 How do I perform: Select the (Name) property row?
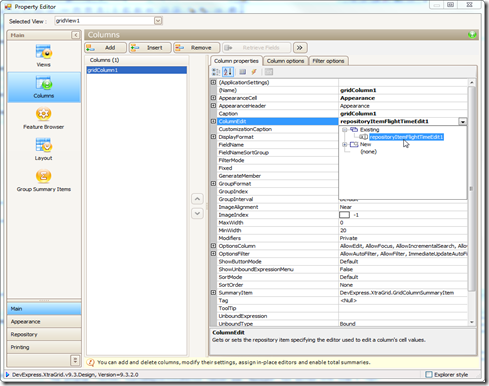coord(342,90)
